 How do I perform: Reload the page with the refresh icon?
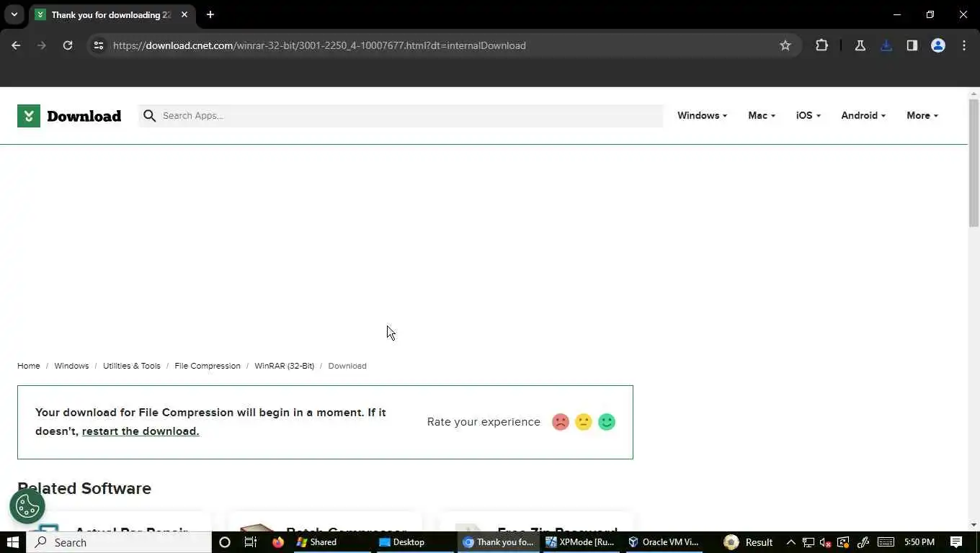68,45
